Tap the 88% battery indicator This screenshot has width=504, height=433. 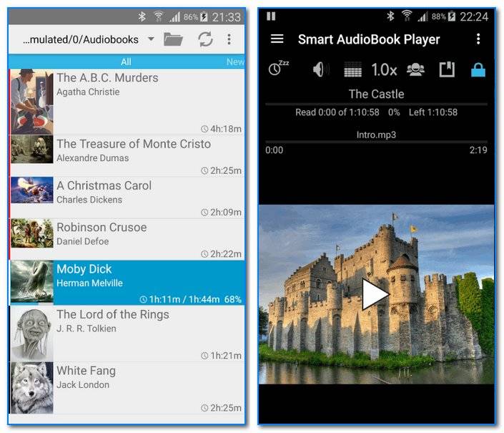(x=443, y=16)
